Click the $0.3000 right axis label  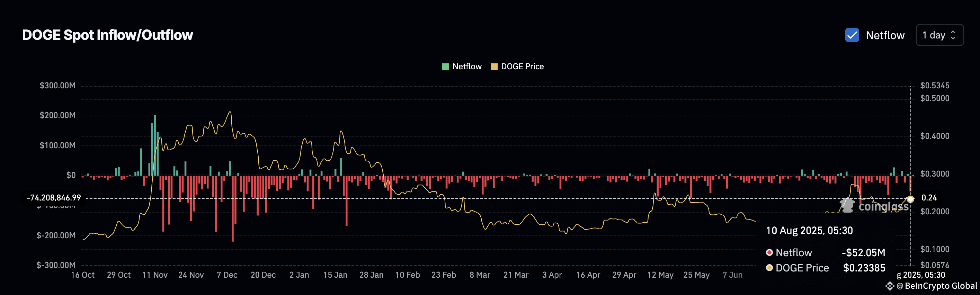pos(935,174)
